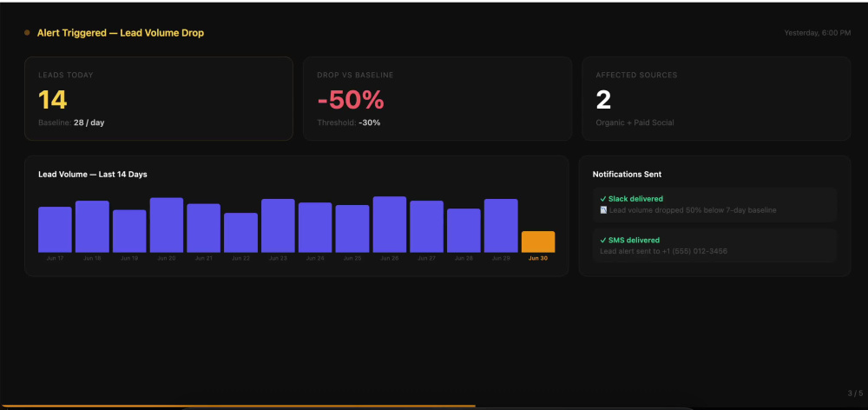The image size is (868, 410).
Task: Click the amber status dot beside Alert Triggered
Action: (27, 33)
